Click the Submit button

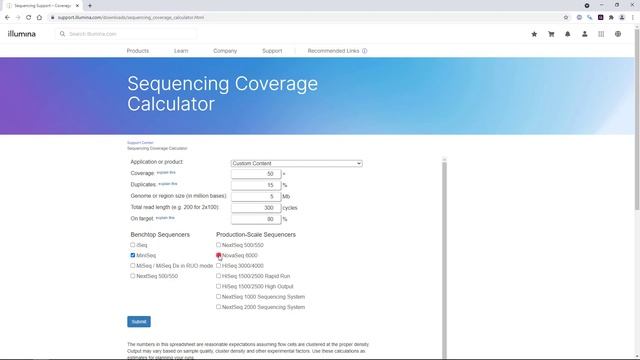tap(139, 322)
